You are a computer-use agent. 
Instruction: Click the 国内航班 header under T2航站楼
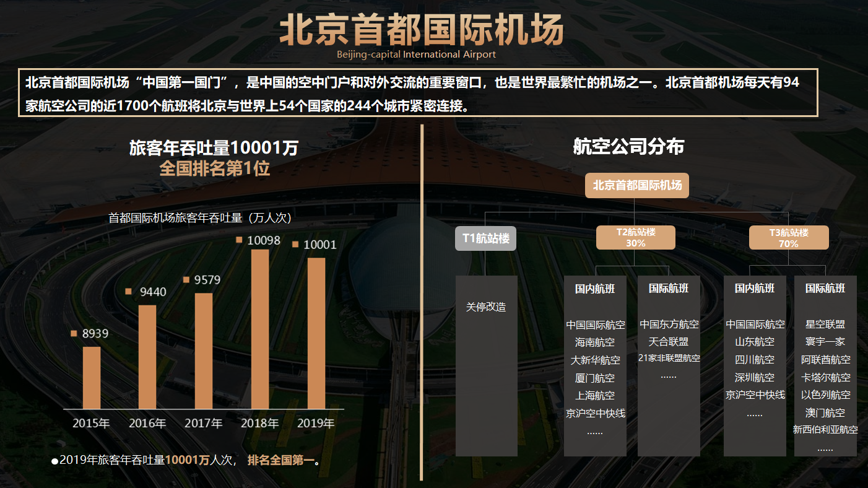point(595,289)
